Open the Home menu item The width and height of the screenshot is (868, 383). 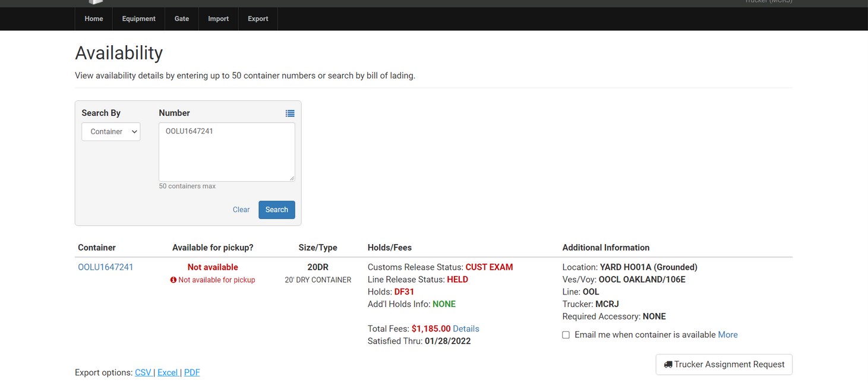[x=94, y=19]
